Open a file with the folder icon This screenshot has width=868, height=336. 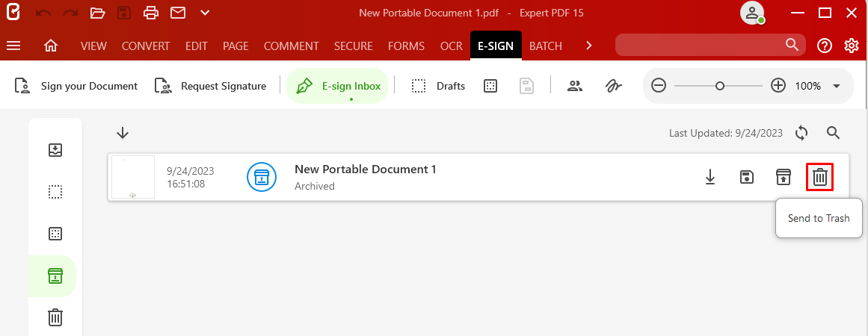click(x=97, y=13)
